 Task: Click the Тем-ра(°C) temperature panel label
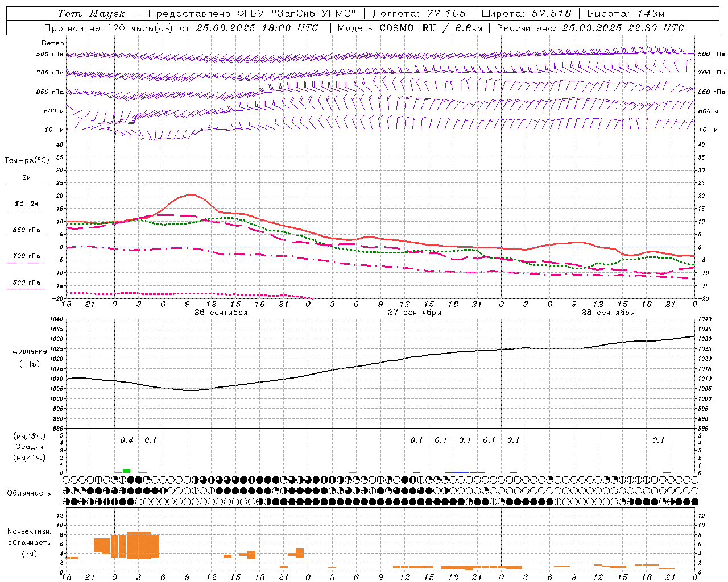(x=27, y=161)
